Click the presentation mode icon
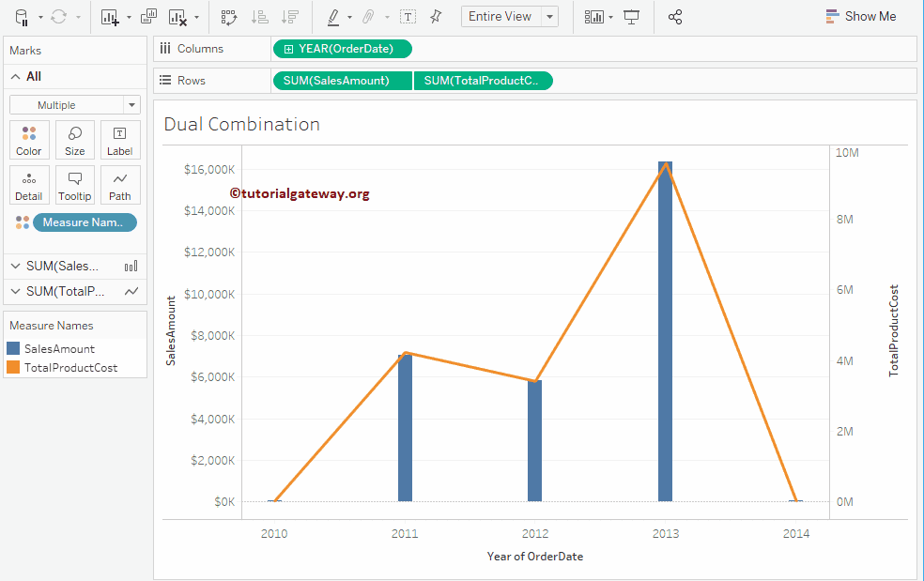Screen dimensions: 924x581 click(x=631, y=17)
